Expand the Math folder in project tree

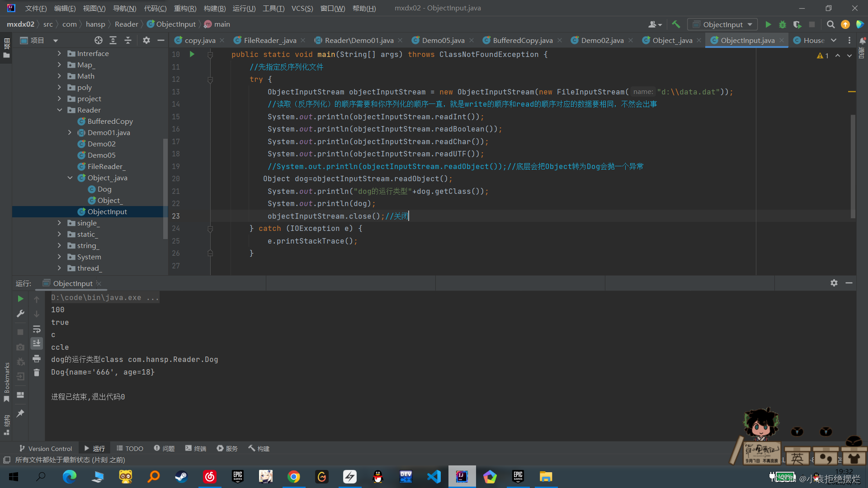pyautogui.click(x=59, y=76)
